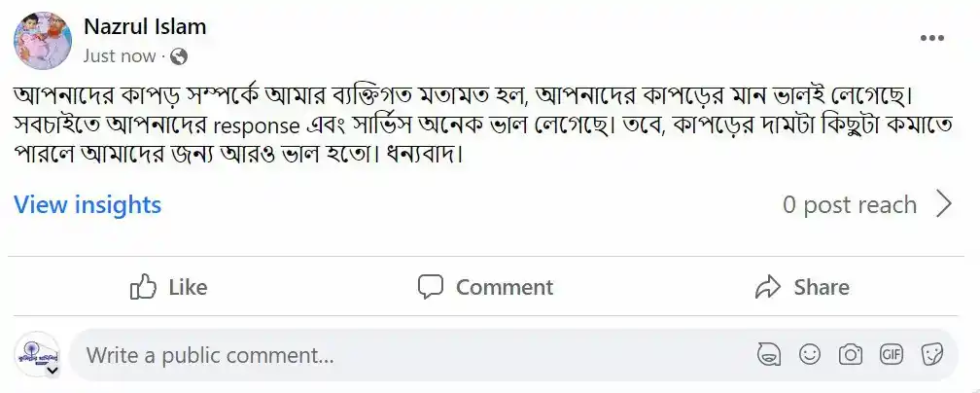The width and height of the screenshot is (980, 393).
Task: Click the public audience globe icon
Action: tap(178, 56)
